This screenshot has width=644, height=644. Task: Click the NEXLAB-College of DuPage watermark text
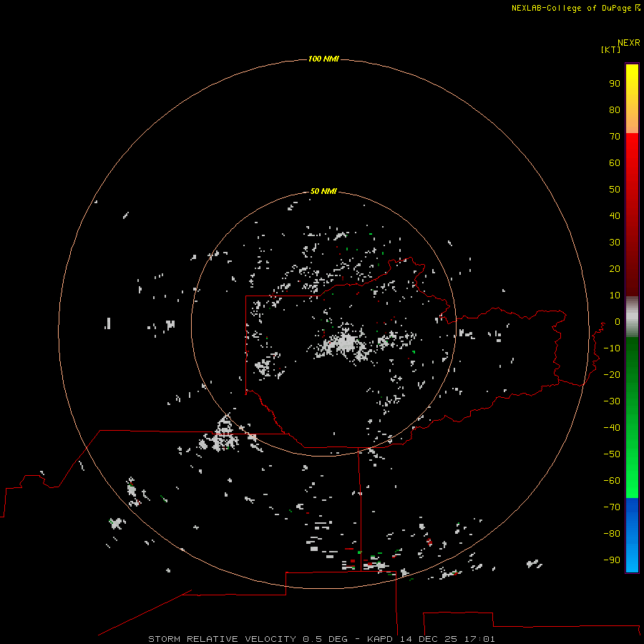click(571, 8)
